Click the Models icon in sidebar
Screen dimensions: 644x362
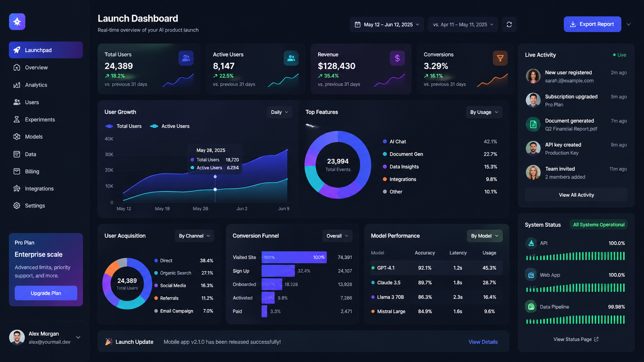(17, 137)
